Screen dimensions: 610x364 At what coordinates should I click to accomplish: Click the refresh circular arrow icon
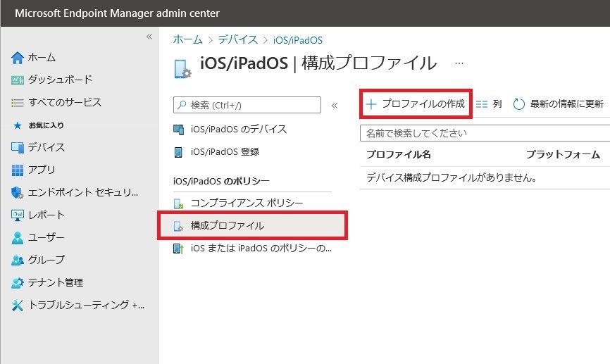tap(519, 103)
